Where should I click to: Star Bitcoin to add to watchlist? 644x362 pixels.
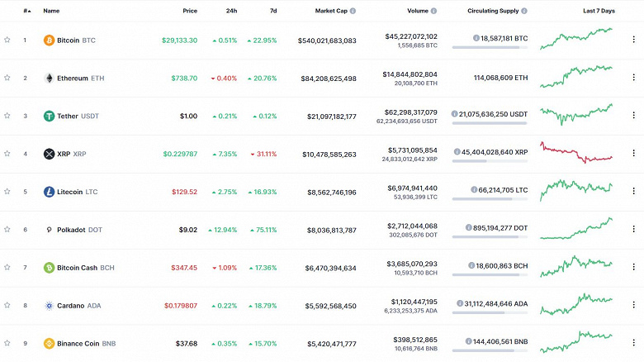point(7,40)
